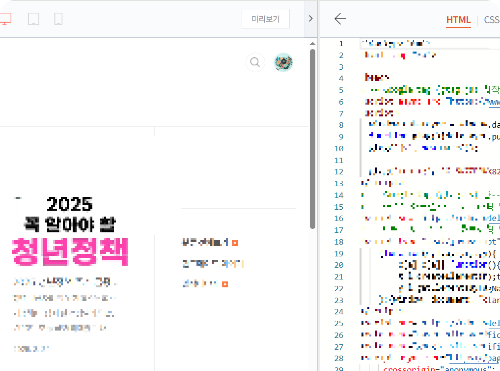Switch to desktop preview mode icon
This screenshot has height=371, width=500.
point(6,19)
